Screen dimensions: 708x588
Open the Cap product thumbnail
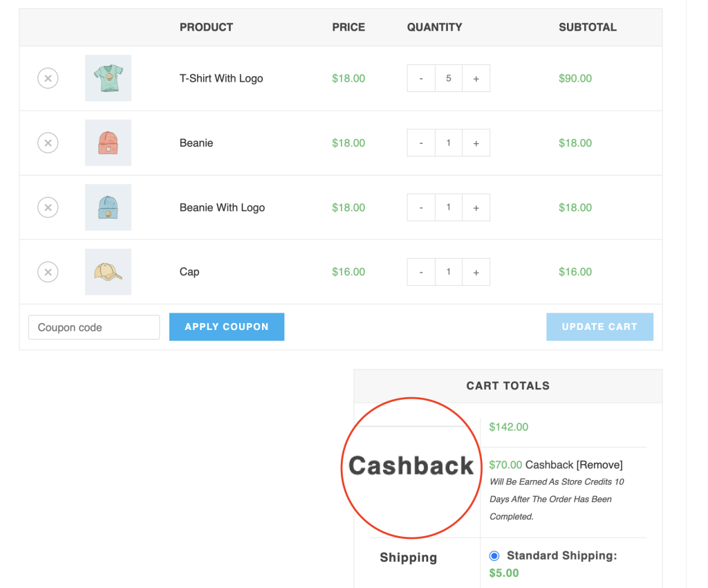(108, 272)
